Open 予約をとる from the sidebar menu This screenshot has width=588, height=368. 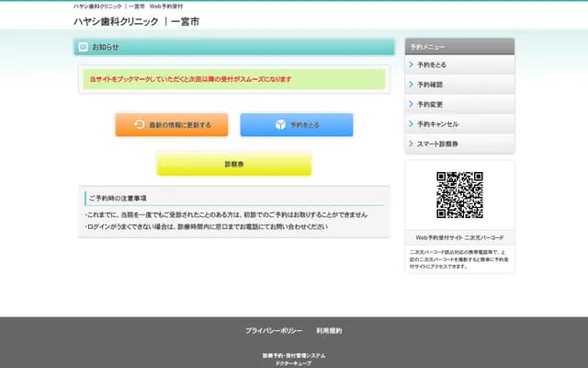[432, 65]
